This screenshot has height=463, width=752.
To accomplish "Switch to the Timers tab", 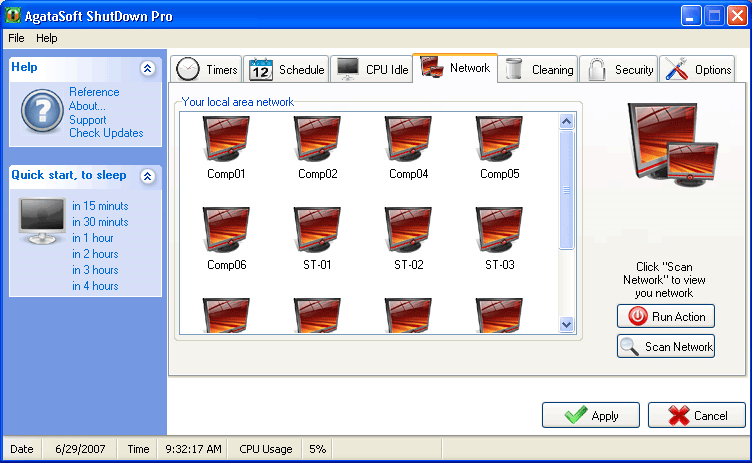I will [207, 70].
